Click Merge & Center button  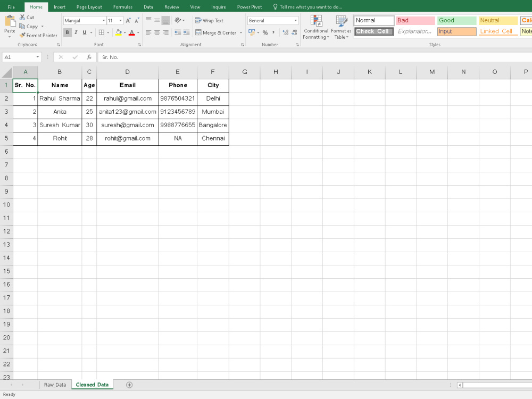216,32
